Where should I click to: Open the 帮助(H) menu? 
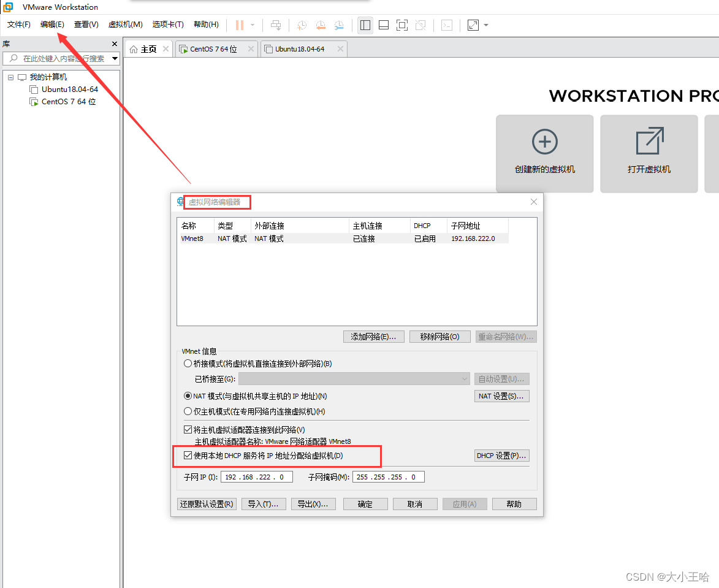206,25
